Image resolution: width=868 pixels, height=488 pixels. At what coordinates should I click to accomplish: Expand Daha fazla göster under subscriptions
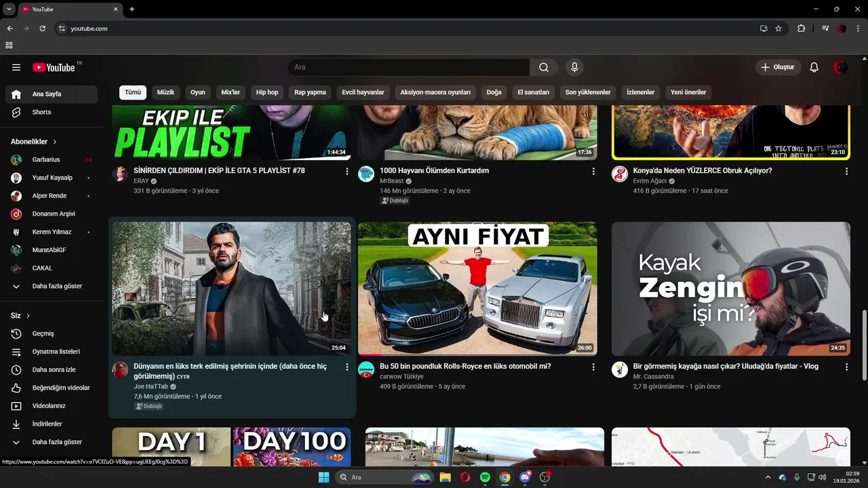pyautogui.click(x=52, y=286)
